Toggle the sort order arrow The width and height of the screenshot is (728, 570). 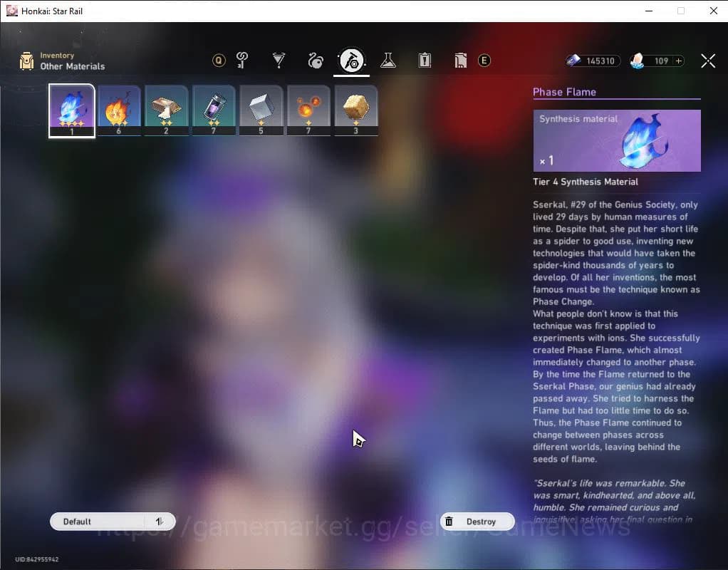pyautogui.click(x=160, y=522)
